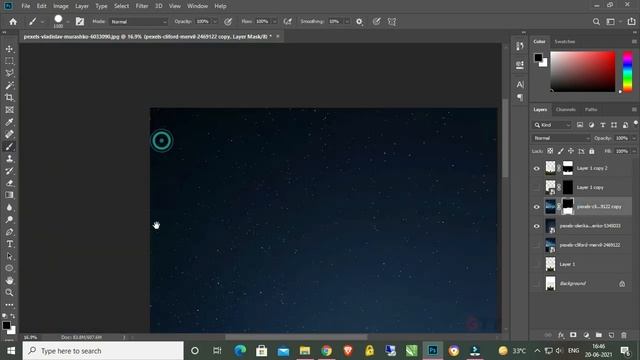
Task: Create a new group folder icon
Action: [x=598, y=335]
